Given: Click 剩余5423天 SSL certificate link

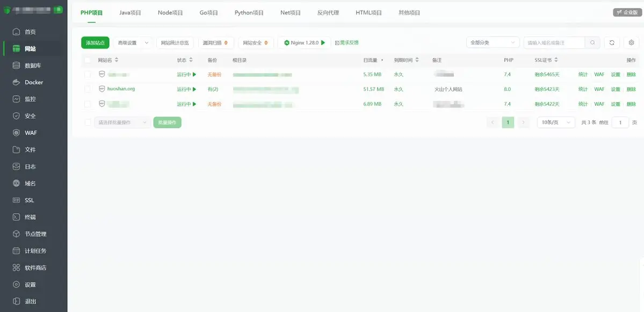Looking at the screenshot, I should [547, 89].
